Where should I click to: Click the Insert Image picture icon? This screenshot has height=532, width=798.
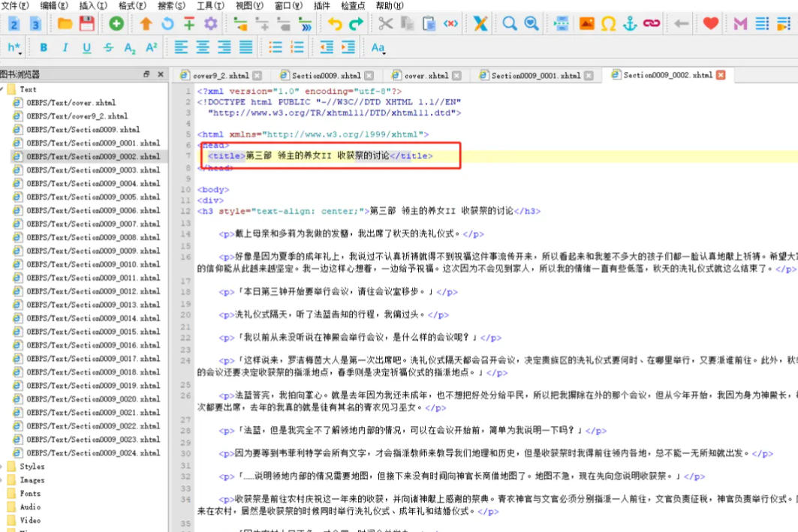coord(586,23)
